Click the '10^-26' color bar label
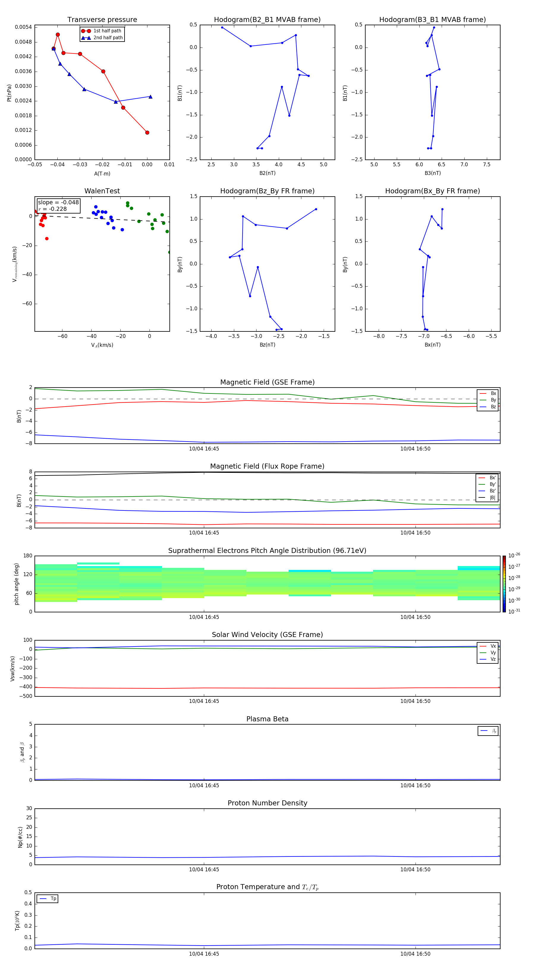Image resolution: width=535 pixels, height=980 pixels. pyautogui.click(x=514, y=555)
